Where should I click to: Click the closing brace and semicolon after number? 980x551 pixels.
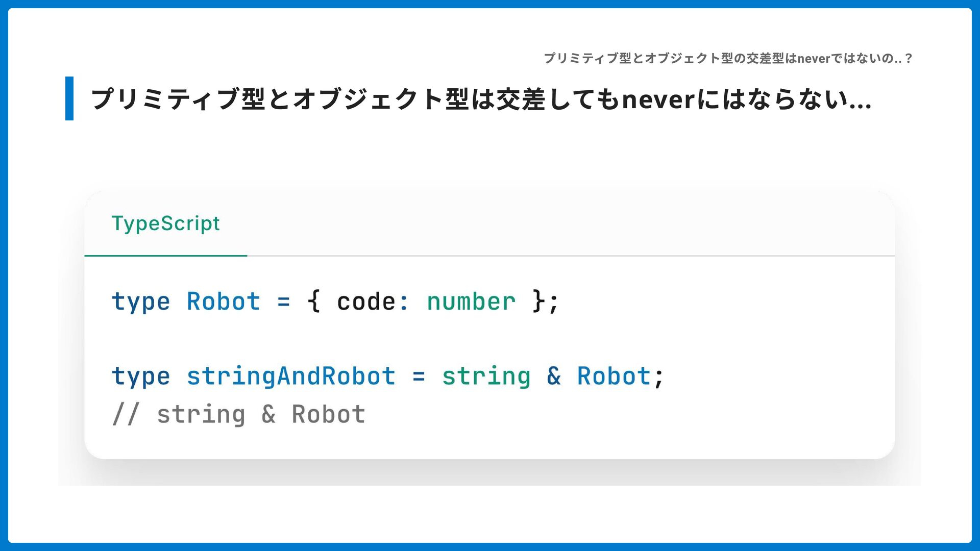click(x=545, y=301)
